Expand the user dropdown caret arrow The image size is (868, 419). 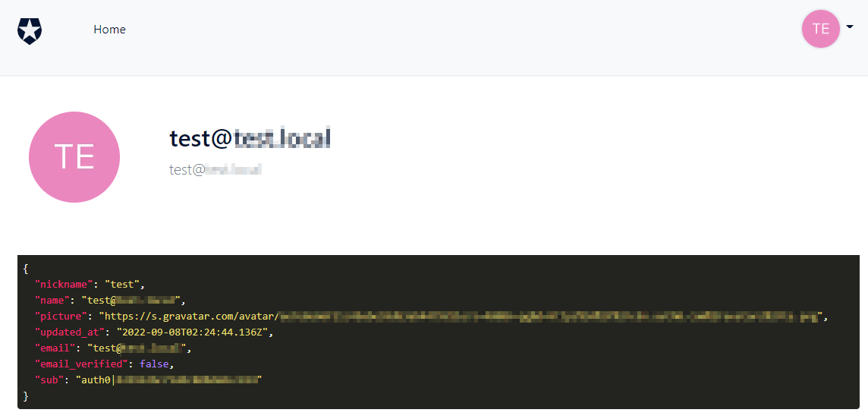coord(850,27)
